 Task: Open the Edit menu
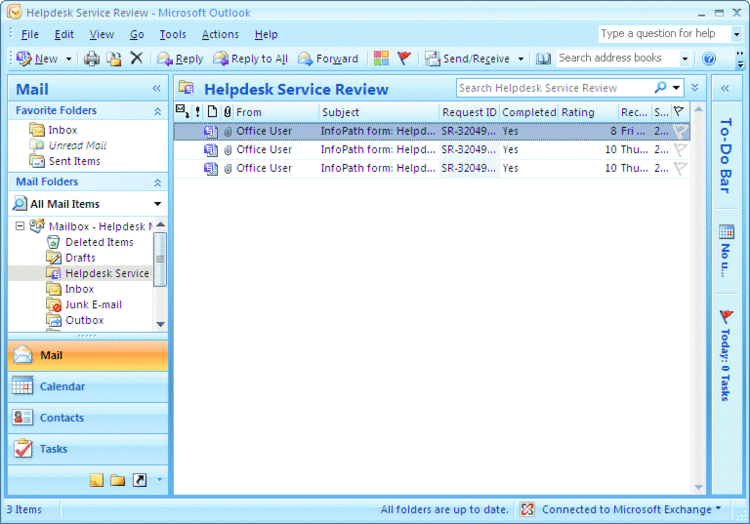tap(64, 34)
